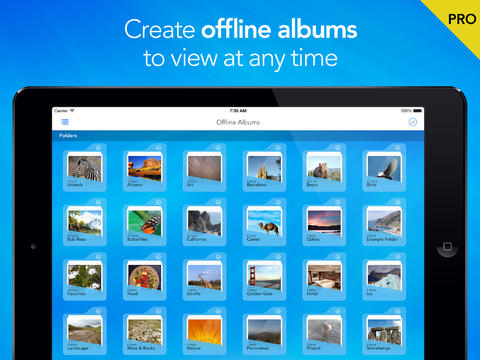Open the sidebar list menu icon
480x360 pixels.
(x=65, y=122)
